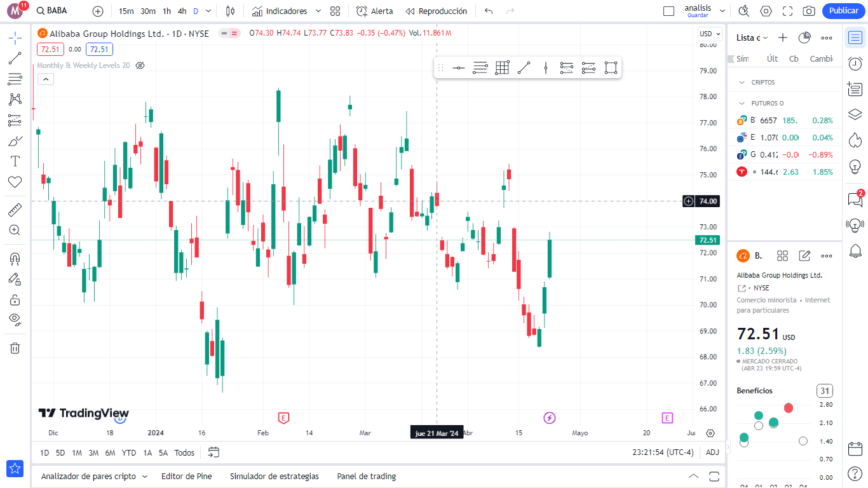The height and width of the screenshot is (488, 868).
Task: Toggle Magnet snapping mode
Action: (15, 259)
